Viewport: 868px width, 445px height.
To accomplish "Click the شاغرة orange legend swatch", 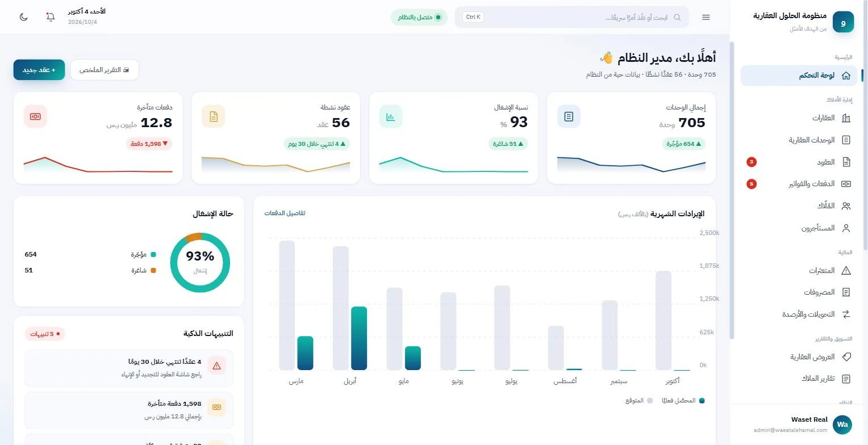I will click(153, 271).
